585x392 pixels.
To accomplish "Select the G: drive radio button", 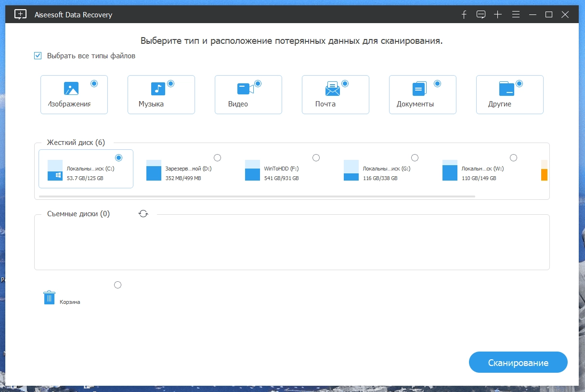I will (415, 157).
